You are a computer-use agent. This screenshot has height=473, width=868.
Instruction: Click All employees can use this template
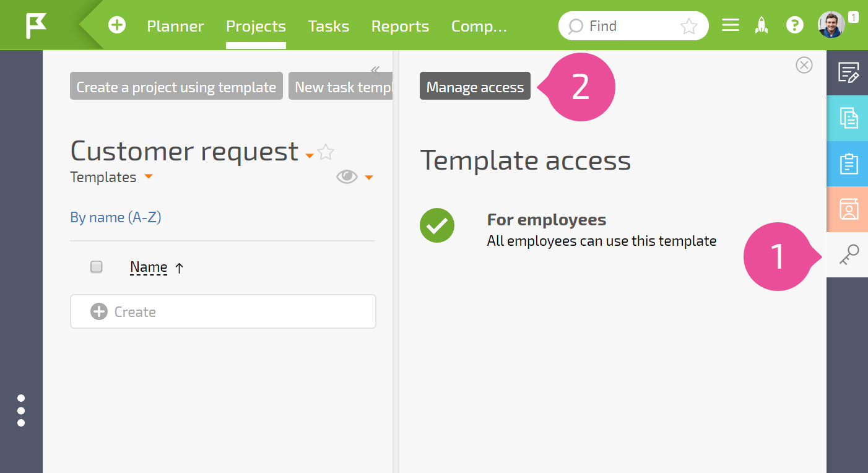point(602,241)
